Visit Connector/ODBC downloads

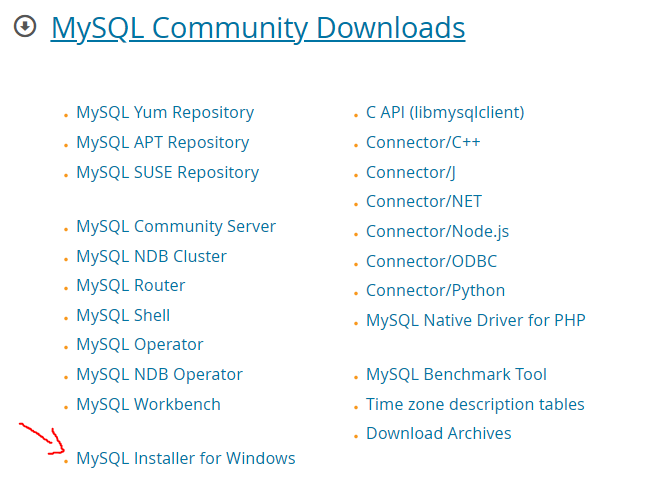pyautogui.click(x=431, y=261)
